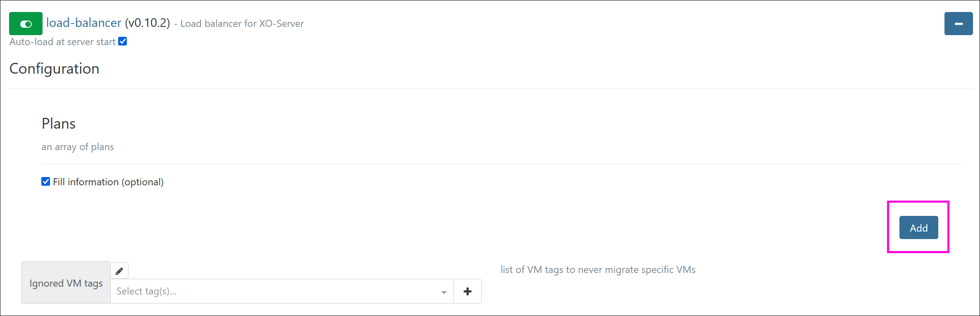980x316 pixels.
Task: Click the pencil edit icon for tags
Action: 119,271
